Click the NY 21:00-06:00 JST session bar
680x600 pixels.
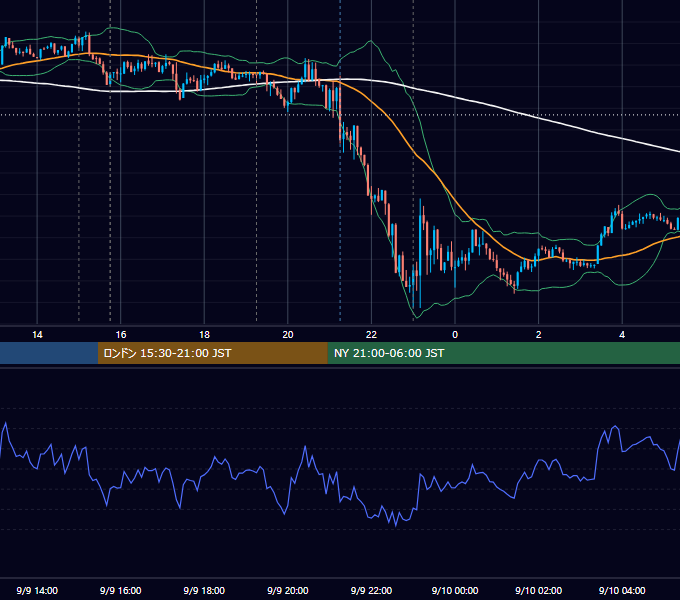[x=503, y=353]
